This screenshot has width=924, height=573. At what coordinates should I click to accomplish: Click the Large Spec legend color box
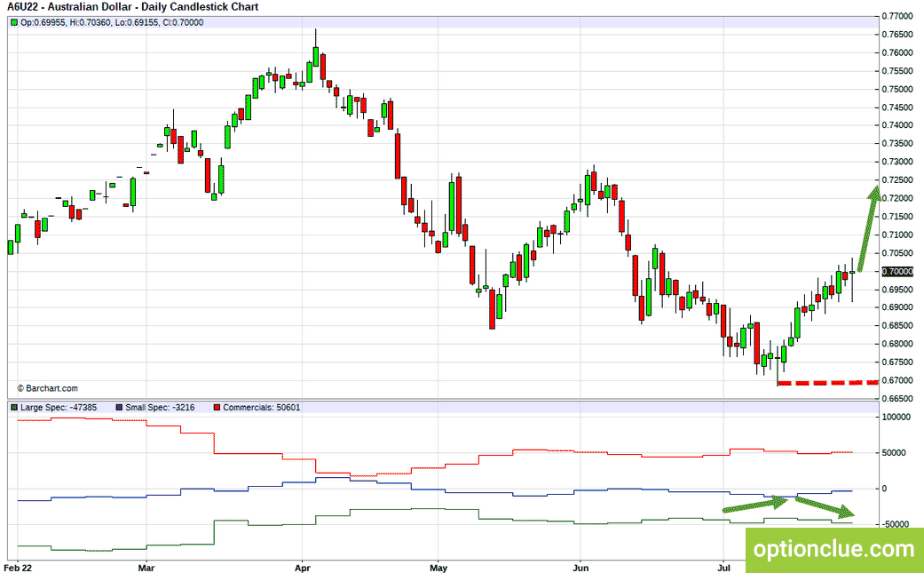[14, 408]
